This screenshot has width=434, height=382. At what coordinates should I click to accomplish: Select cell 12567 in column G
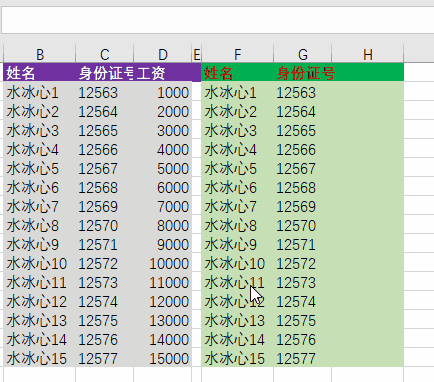303,168
